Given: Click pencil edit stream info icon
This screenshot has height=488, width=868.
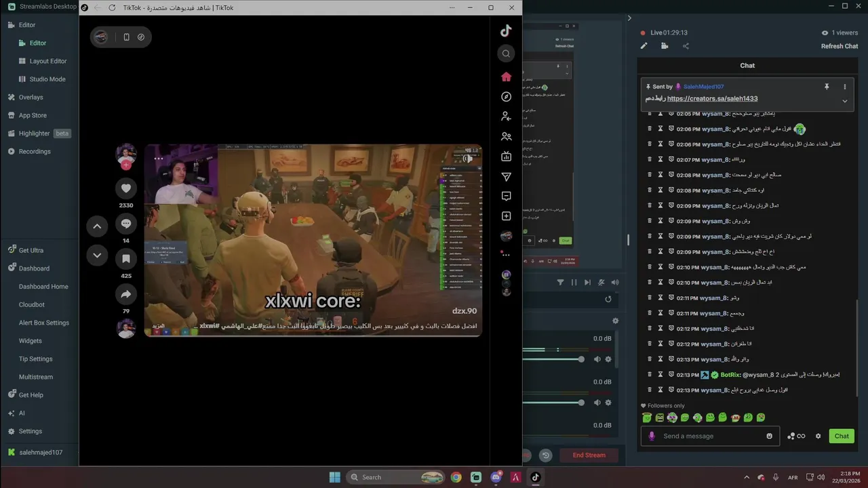Looking at the screenshot, I should pos(644,46).
